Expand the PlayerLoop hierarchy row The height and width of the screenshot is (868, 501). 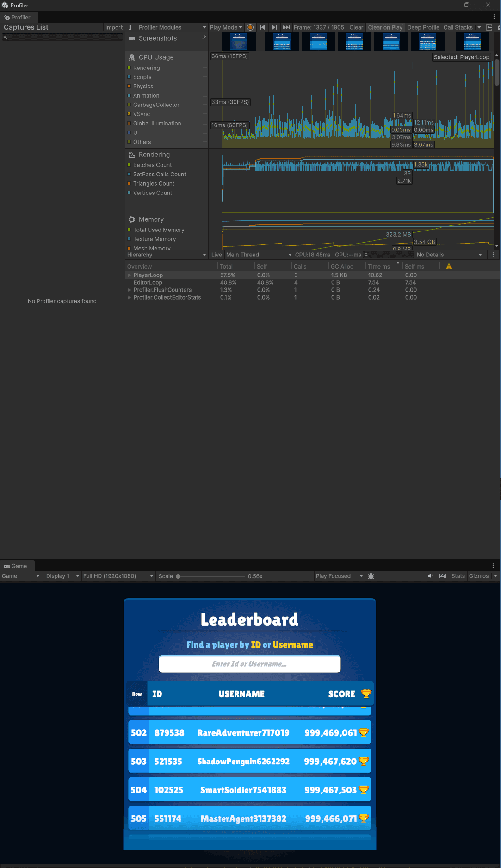[130, 275]
